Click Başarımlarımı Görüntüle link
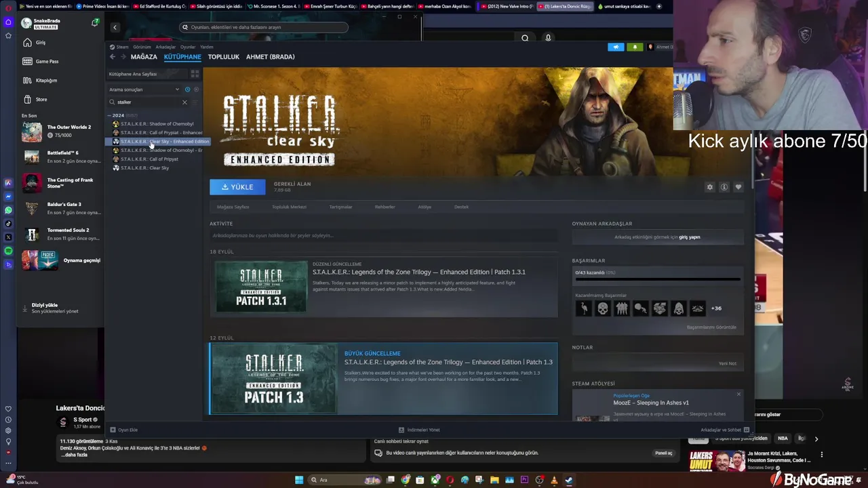Screen dimensions: 868x488 (x=711, y=327)
